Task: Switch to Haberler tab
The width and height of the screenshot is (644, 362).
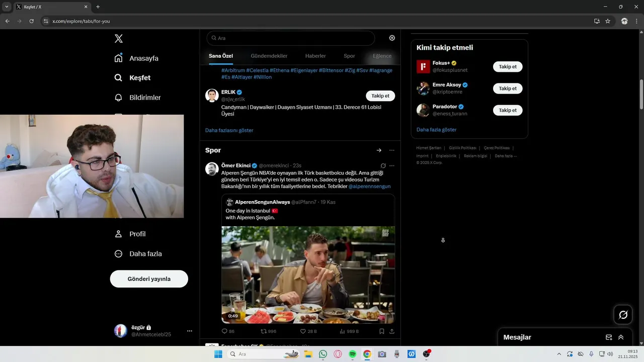Action: point(315,56)
